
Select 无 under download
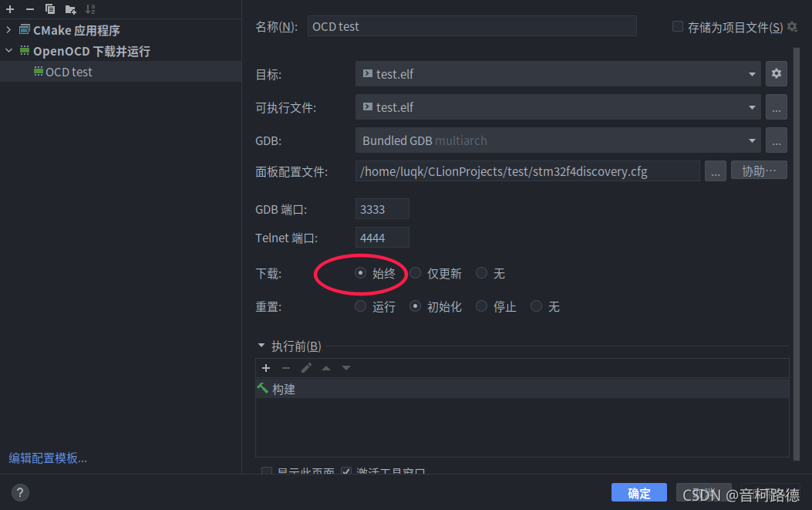click(490, 273)
